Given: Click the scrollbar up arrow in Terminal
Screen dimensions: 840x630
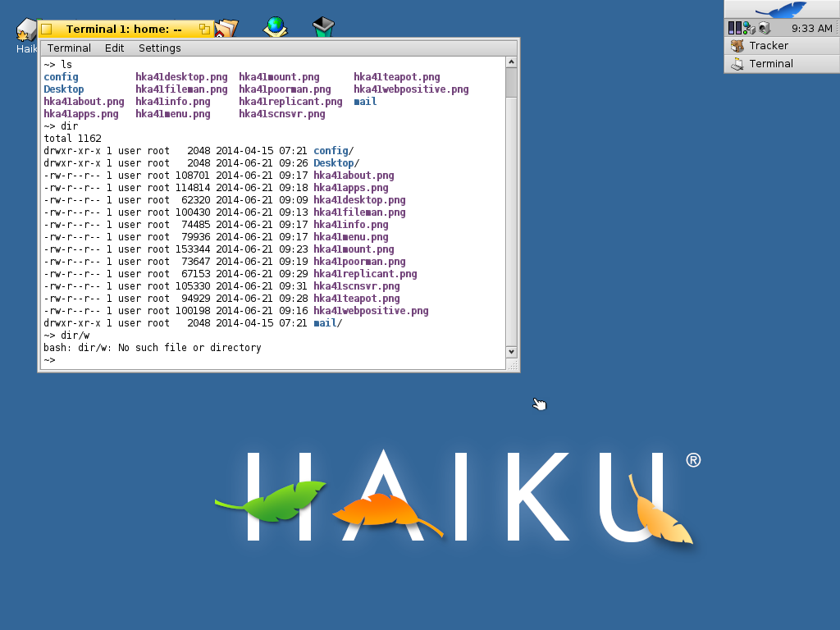Looking at the screenshot, I should [x=511, y=62].
